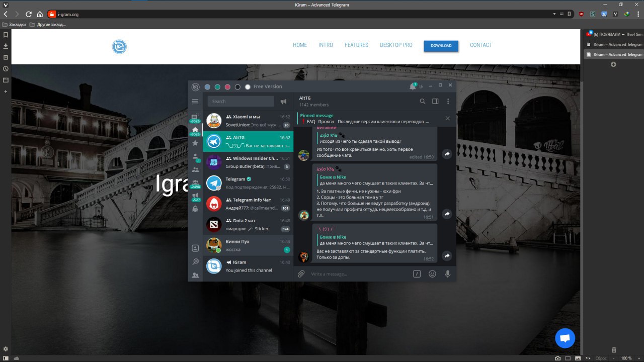Screen dimensions: 644x362
Task: Click the sidebar magnifier search icon in IGram
Action: click(195, 262)
